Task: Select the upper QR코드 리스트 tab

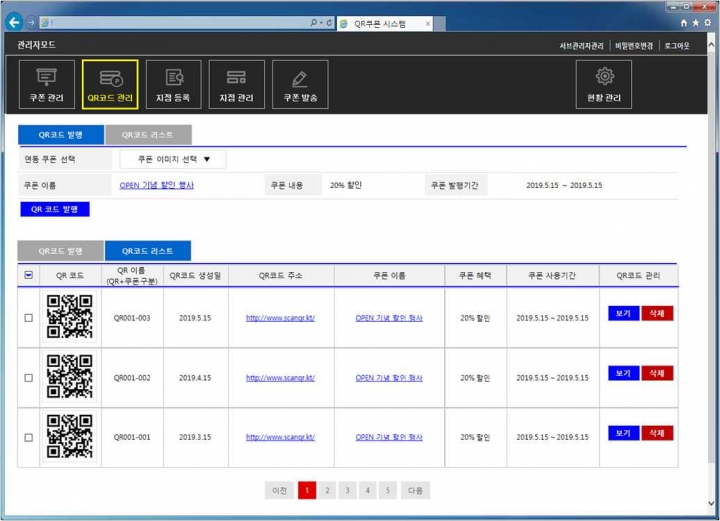Action: point(148,135)
